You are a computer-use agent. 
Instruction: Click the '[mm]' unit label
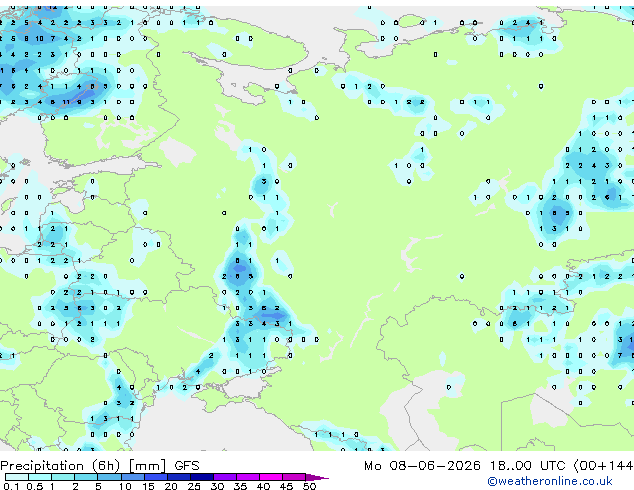pyautogui.click(x=147, y=466)
